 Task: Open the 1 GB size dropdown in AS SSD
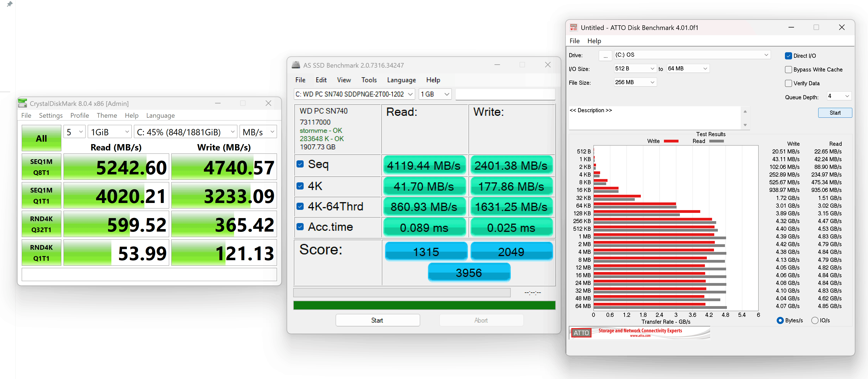point(435,94)
